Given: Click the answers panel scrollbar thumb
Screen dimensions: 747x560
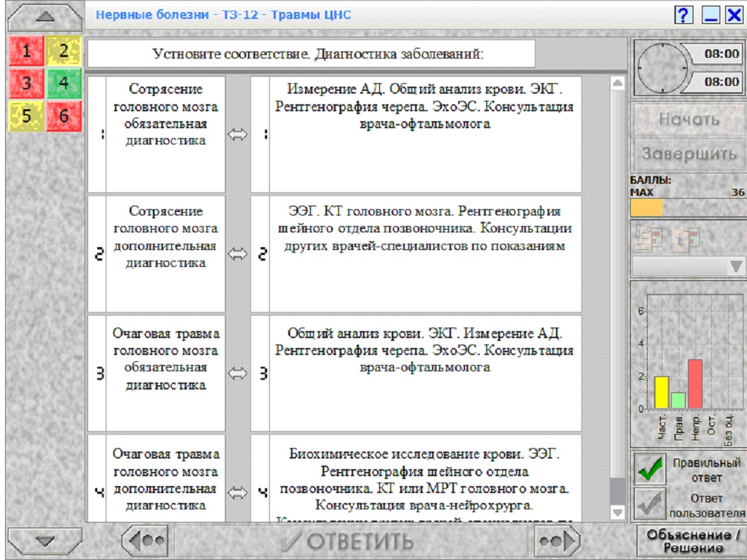Looking at the screenshot, I should point(617,491).
